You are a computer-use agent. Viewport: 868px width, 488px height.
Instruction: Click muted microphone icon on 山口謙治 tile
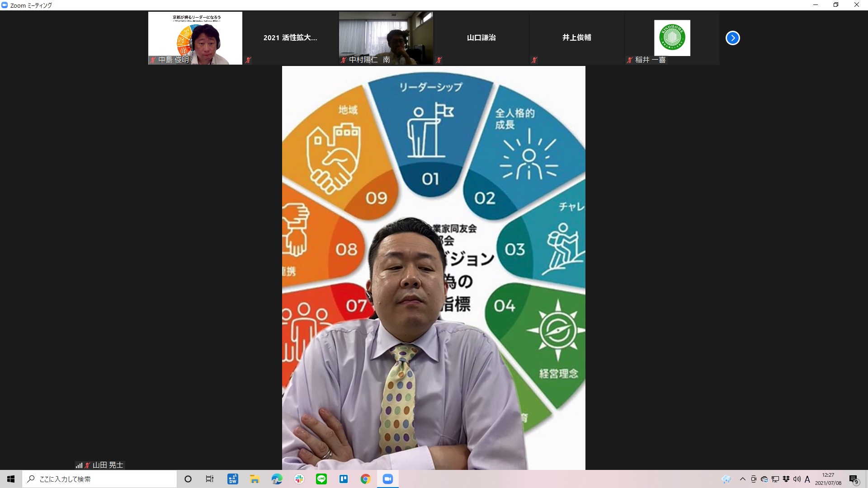click(x=439, y=60)
